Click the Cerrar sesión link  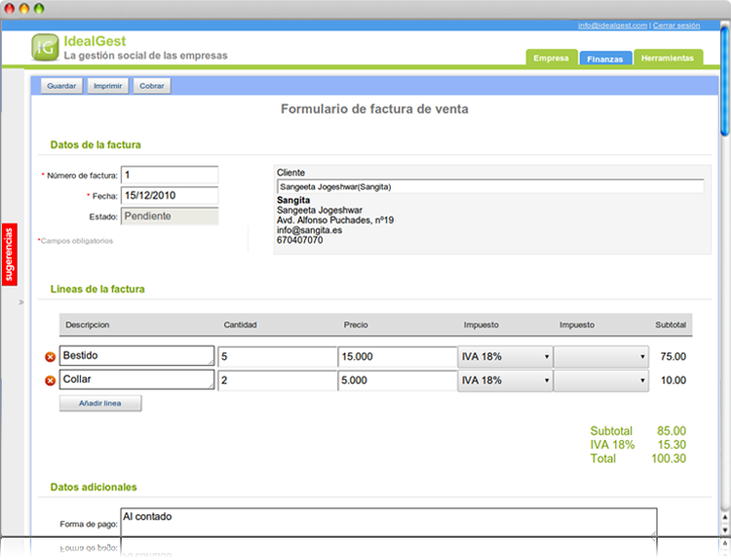(x=677, y=24)
